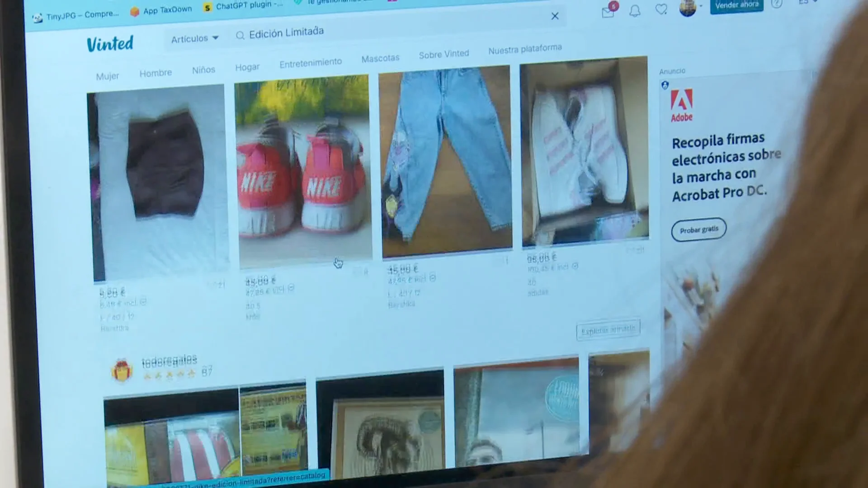This screenshot has height=488, width=868.
Task: Click the magnifying glass search icon
Action: 240,35
